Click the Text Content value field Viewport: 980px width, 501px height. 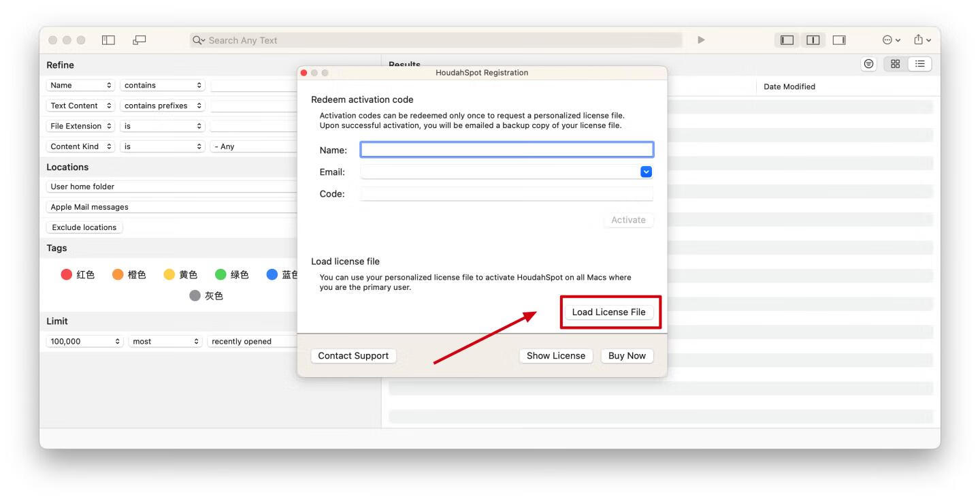(x=254, y=106)
